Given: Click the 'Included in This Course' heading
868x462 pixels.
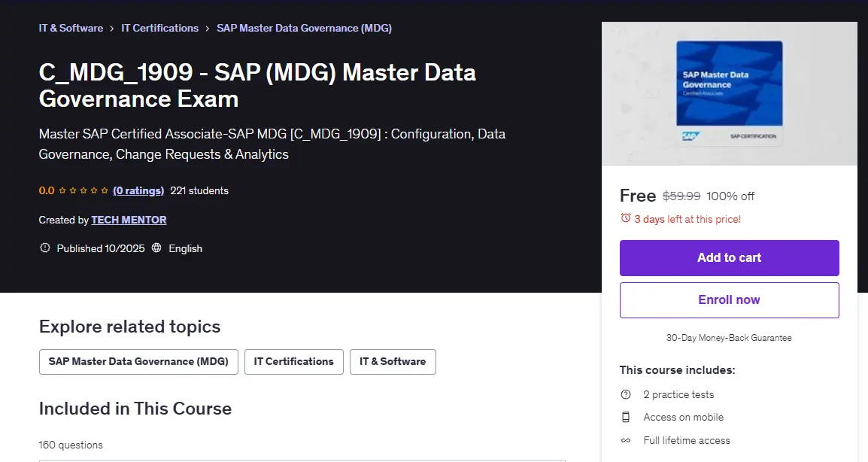Looking at the screenshot, I should (x=135, y=409).
